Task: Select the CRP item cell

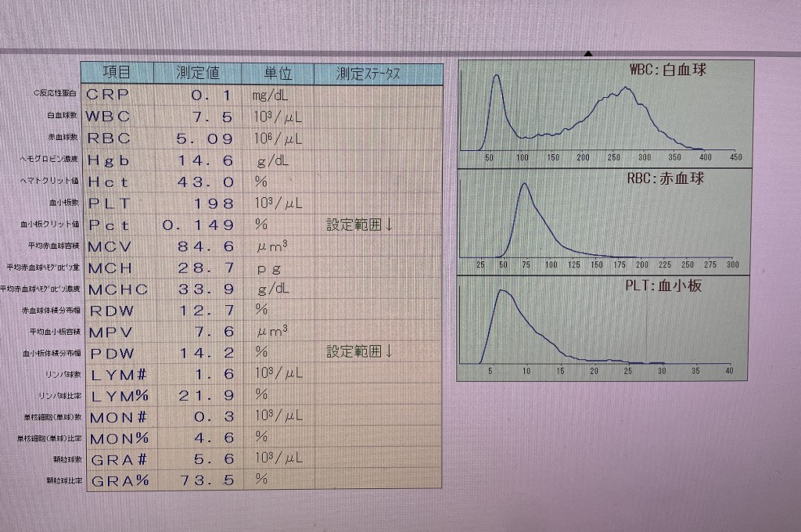Action: click(x=119, y=95)
